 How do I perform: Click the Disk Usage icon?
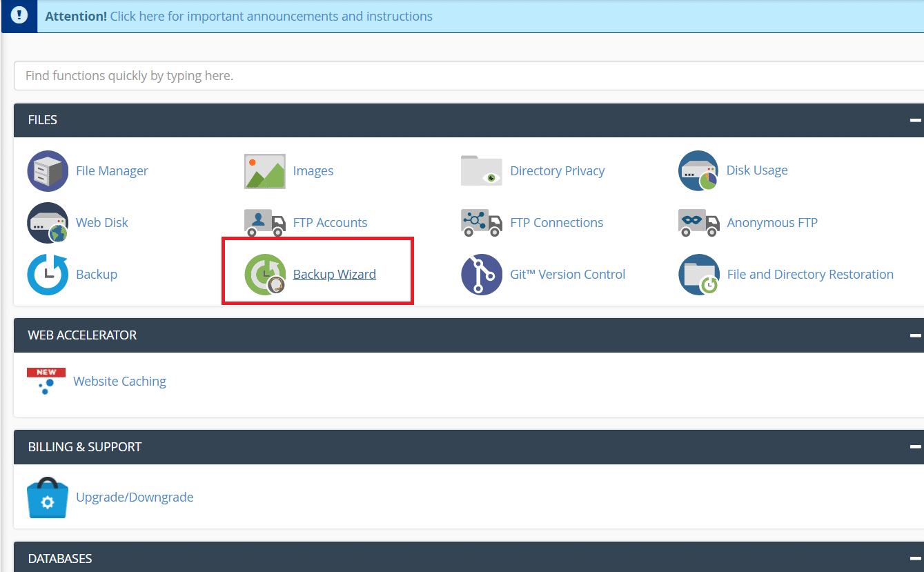698,171
